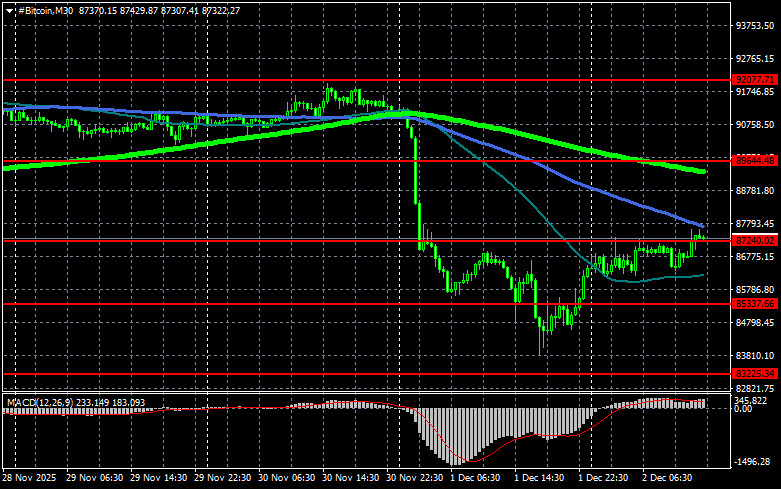Image resolution: width=781 pixels, height=489 pixels.
Task: Click the 84798.45 price axis label
Action: click(x=755, y=323)
